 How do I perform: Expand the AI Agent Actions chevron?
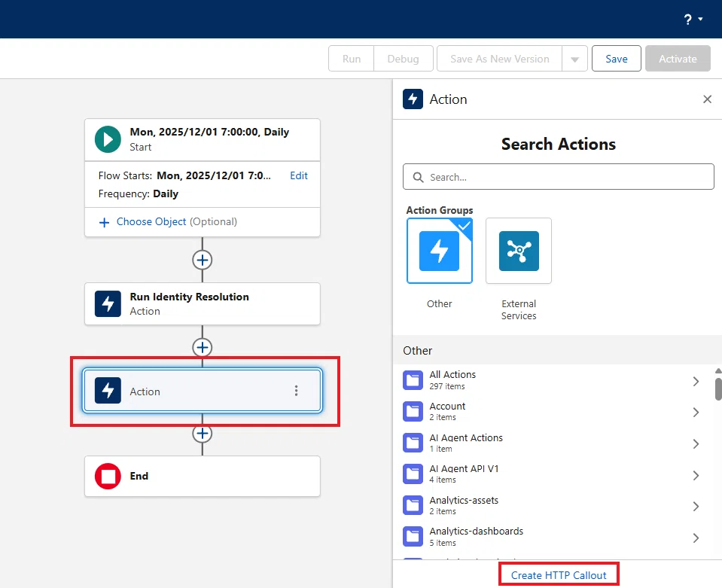point(696,444)
